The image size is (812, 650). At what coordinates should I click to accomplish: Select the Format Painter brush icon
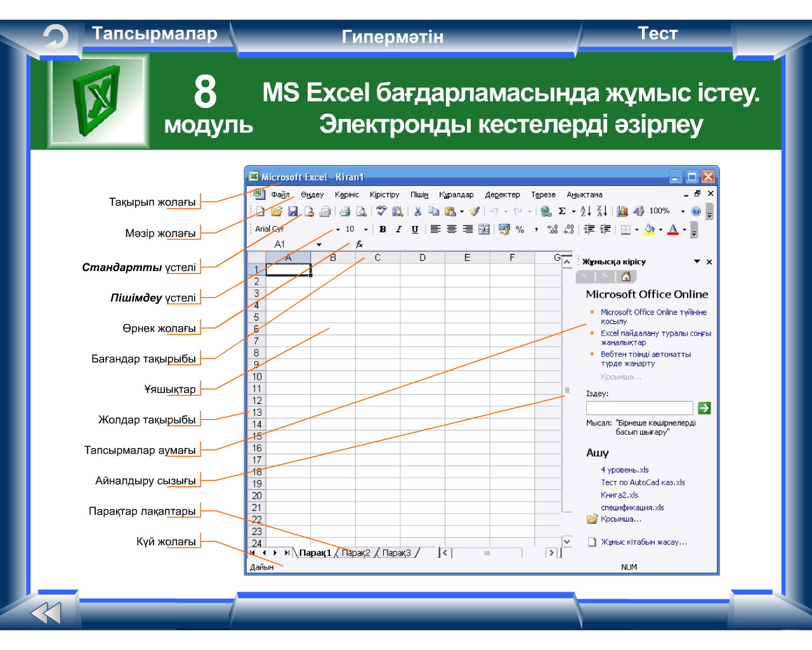pyautogui.click(x=475, y=211)
